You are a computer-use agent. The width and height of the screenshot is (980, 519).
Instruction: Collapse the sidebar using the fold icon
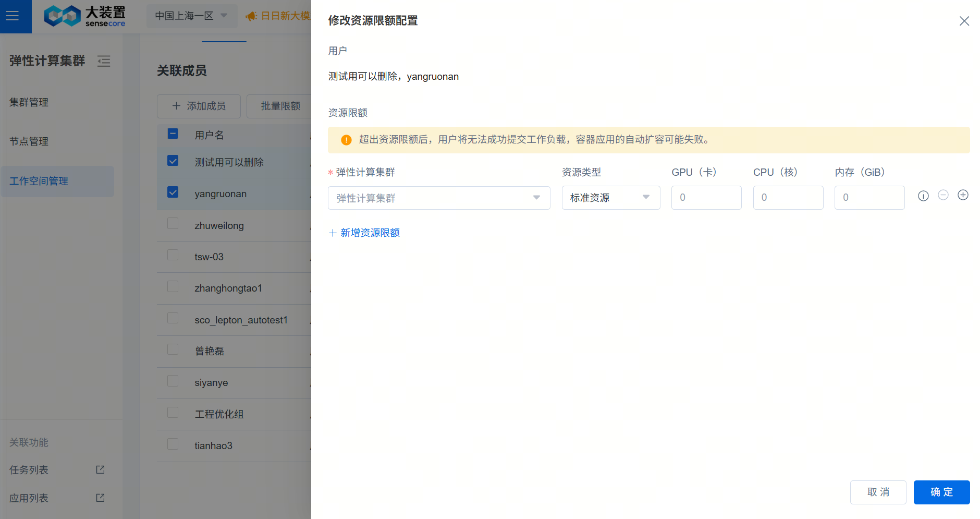pos(104,61)
